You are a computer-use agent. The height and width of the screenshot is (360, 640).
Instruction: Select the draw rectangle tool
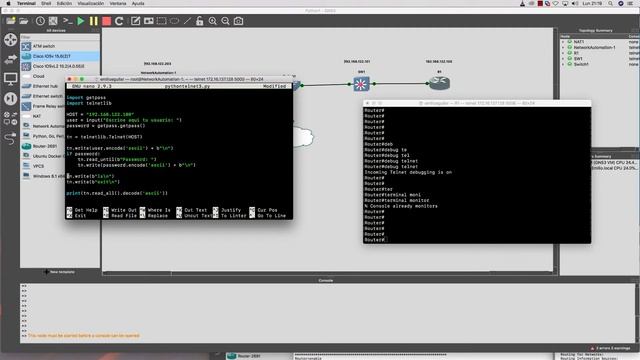tap(162, 21)
